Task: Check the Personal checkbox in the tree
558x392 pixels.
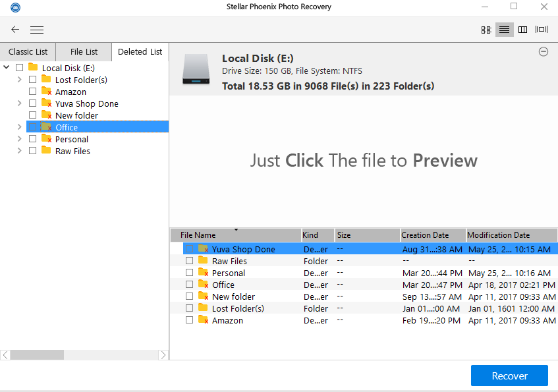Action: point(32,138)
